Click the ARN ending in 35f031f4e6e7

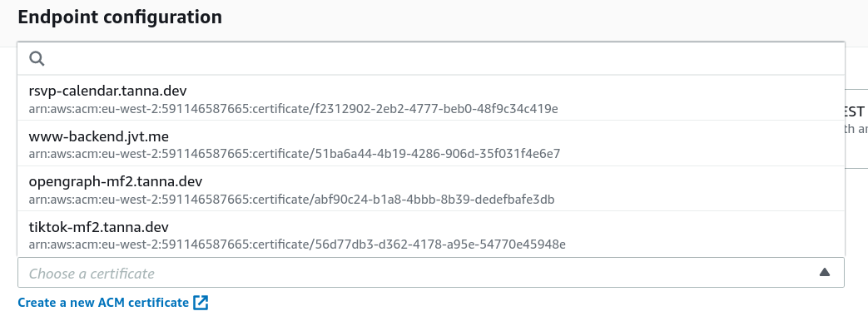pyautogui.click(x=295, y=154)
